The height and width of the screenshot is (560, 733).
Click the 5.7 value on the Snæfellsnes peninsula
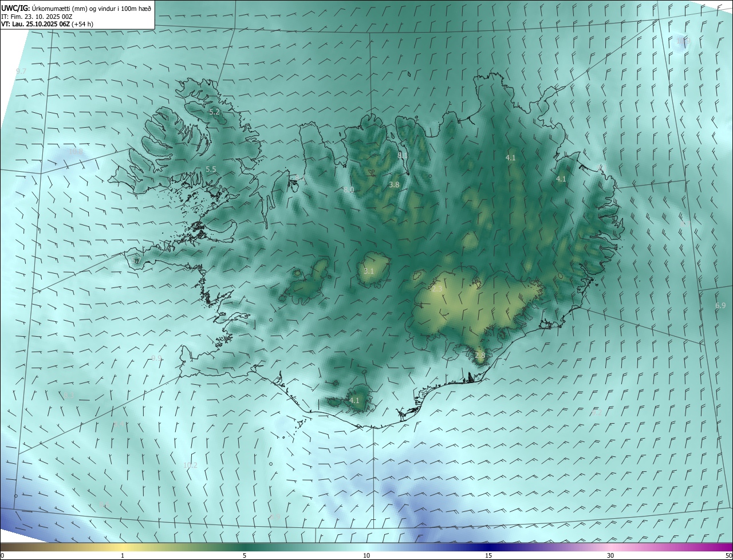coord(135,261)
